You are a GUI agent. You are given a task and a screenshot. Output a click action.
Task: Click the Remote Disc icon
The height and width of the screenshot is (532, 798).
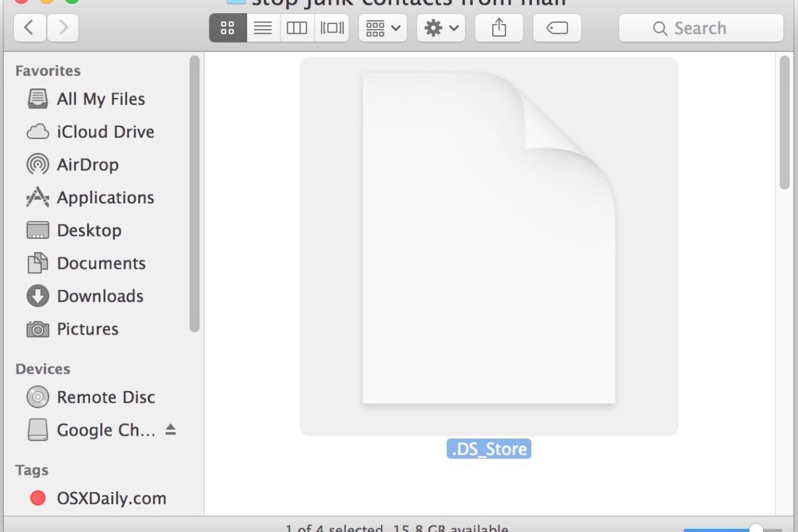(38, 398)
